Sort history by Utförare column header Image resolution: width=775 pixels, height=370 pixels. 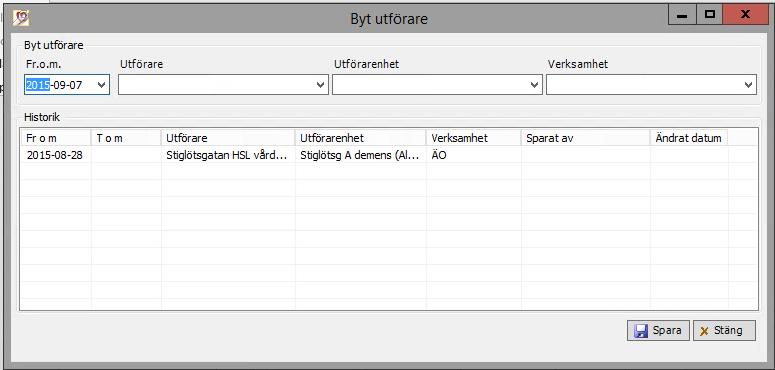pos(228,138)
